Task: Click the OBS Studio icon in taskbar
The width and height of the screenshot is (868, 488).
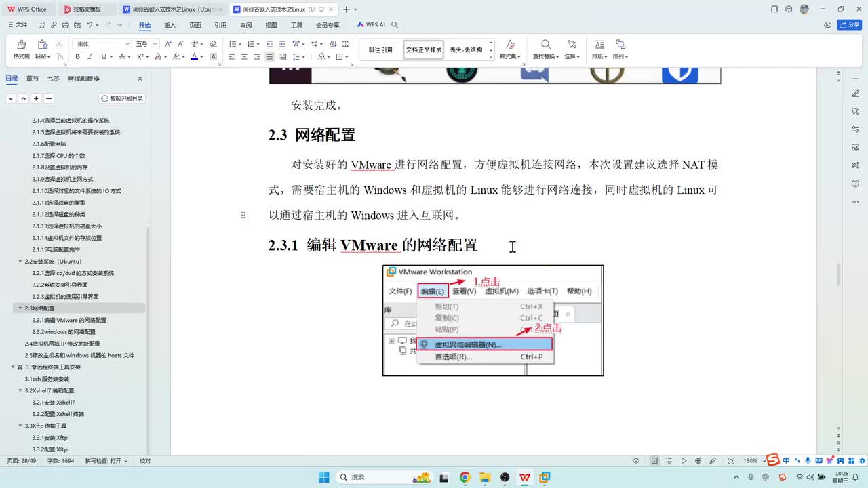Action: 505,477
